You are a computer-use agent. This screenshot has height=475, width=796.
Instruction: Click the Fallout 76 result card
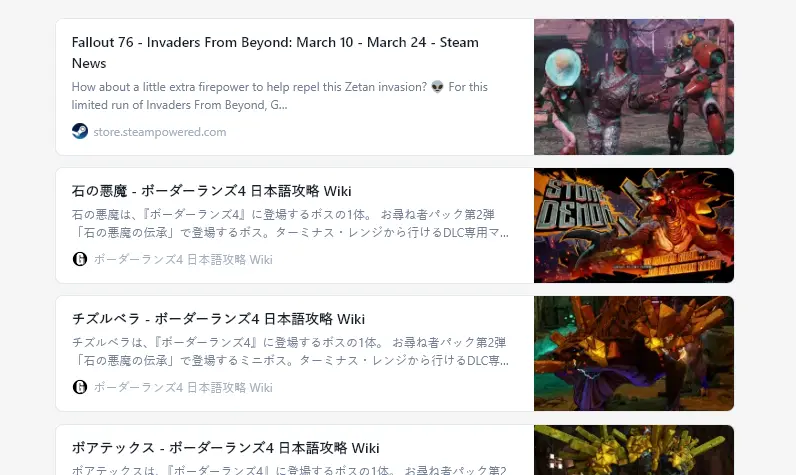pos(395,87)
